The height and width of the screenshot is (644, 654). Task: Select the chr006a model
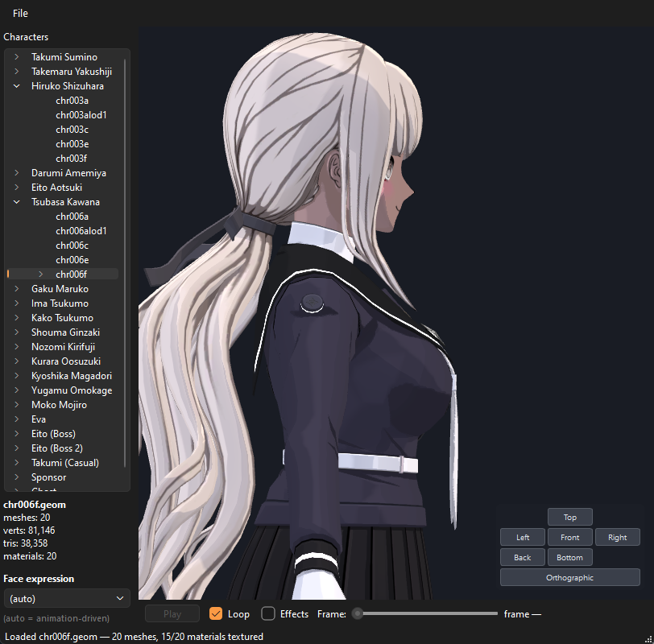pos(72,217)
